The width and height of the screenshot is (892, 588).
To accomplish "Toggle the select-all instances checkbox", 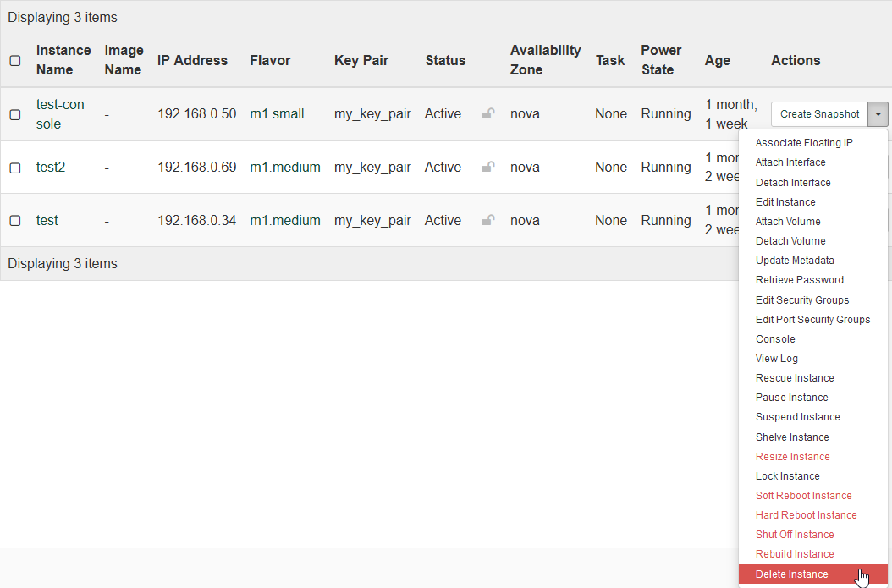I will point(15,61).
